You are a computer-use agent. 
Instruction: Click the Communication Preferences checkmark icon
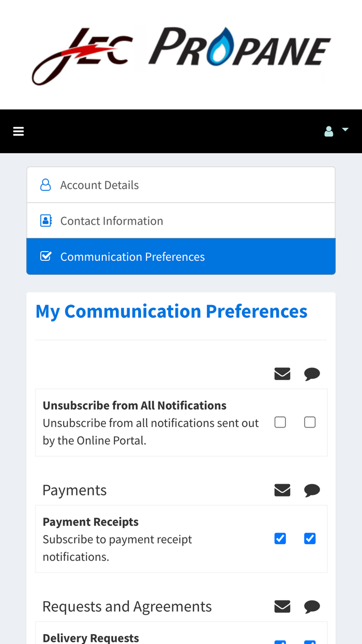point(46,256)
